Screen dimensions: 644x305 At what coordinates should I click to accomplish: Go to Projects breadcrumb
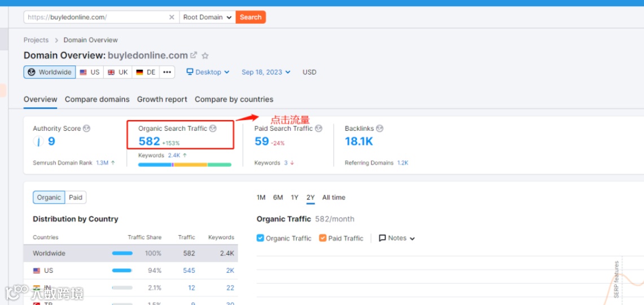[36, 40]
